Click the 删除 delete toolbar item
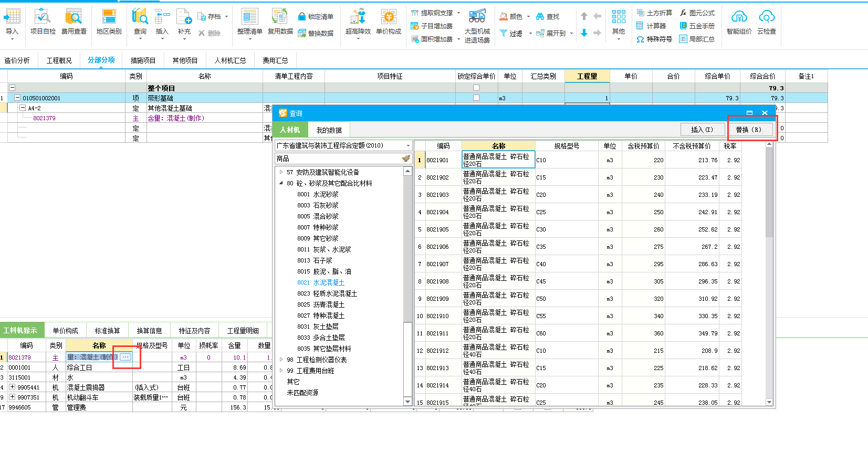Screen dimensions: 868x463 210,33
